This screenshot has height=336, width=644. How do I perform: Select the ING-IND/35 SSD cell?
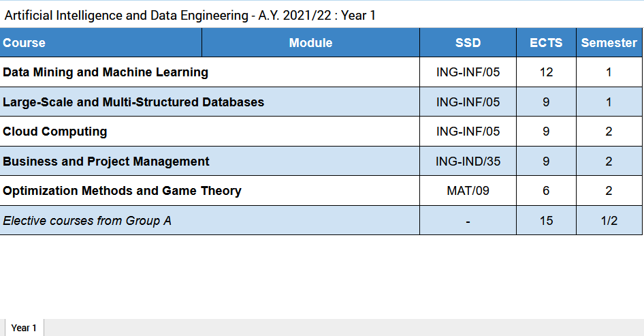pyautogui.click(x=468, y=162)
